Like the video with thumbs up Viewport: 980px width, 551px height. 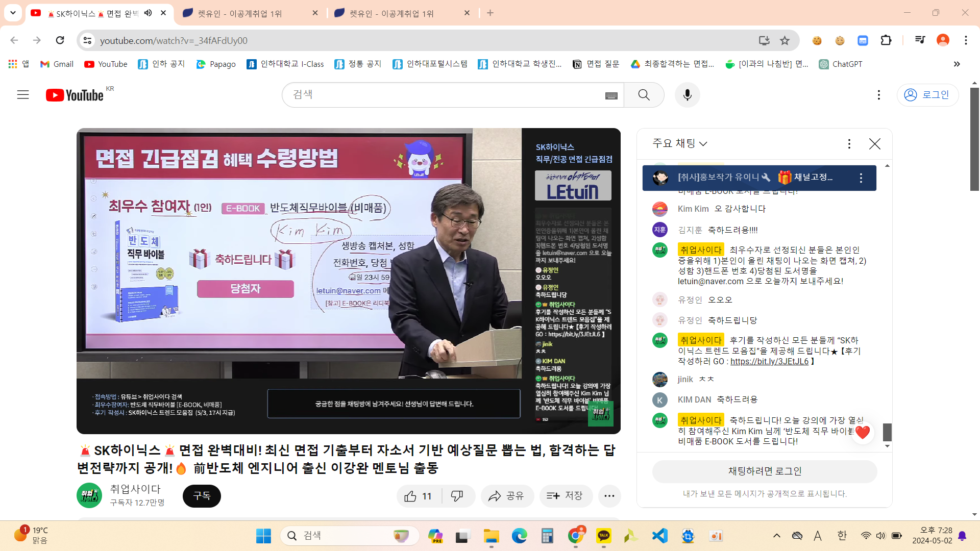pyautogui.click(x=419, y=496)
